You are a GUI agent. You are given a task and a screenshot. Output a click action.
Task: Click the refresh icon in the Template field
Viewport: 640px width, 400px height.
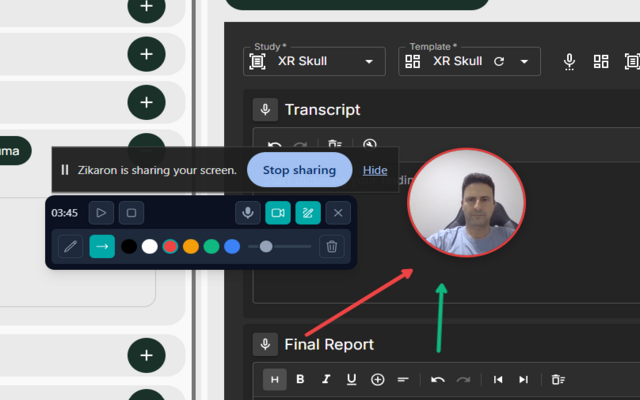(x=499, y=62)
